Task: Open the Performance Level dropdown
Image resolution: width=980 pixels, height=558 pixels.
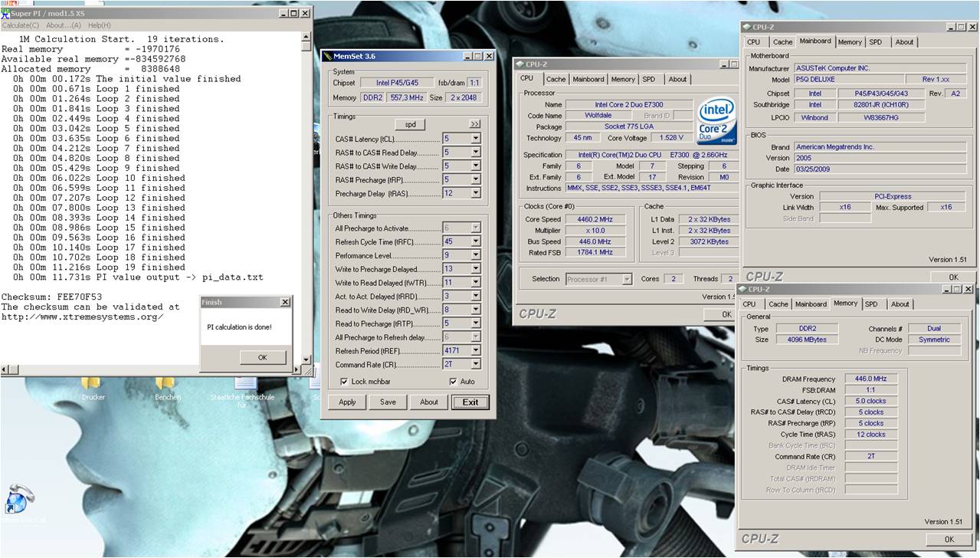Action: [x=476, y=255]
